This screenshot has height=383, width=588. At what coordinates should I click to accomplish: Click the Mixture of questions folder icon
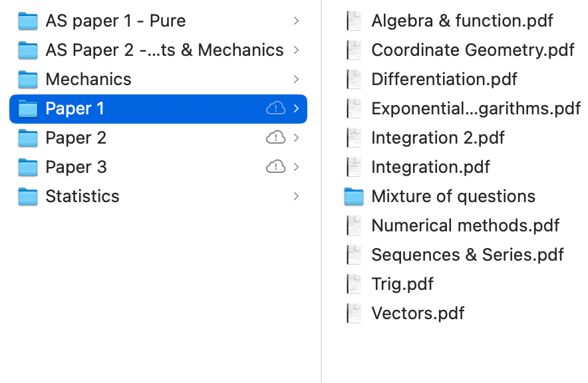[x=354, y=197]
